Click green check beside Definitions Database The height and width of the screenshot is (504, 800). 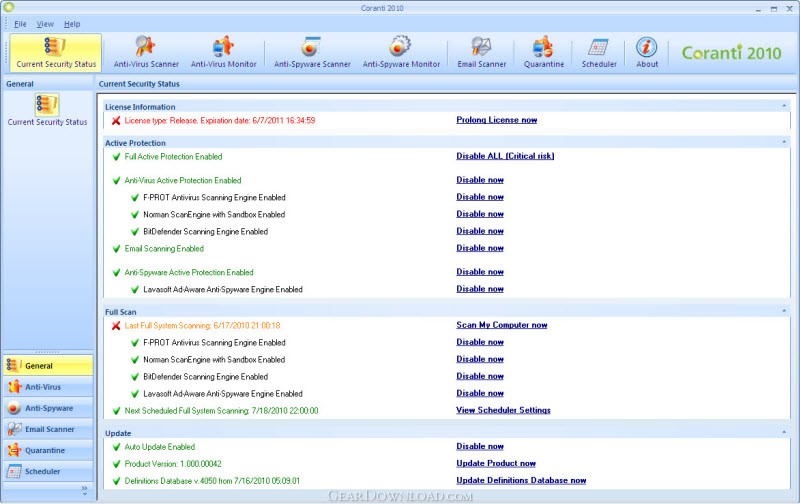(x=116, y=481)
